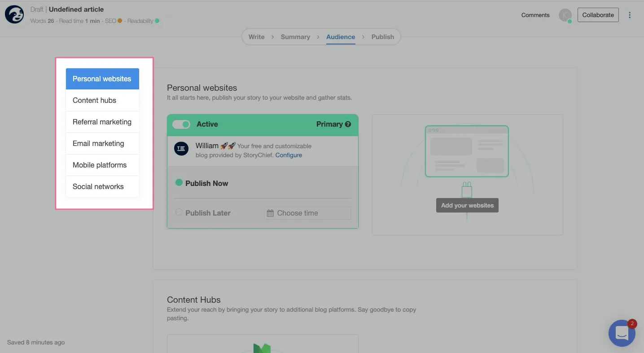Open Content hubs in sidebar

pyautogui.click(x=102, y=100)
